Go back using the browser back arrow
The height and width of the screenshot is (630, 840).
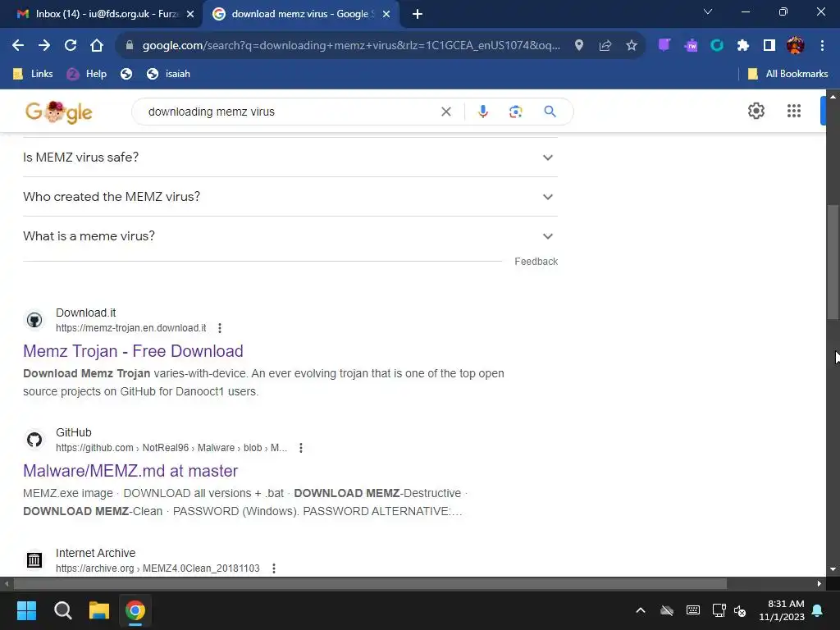tap(18, 46)
